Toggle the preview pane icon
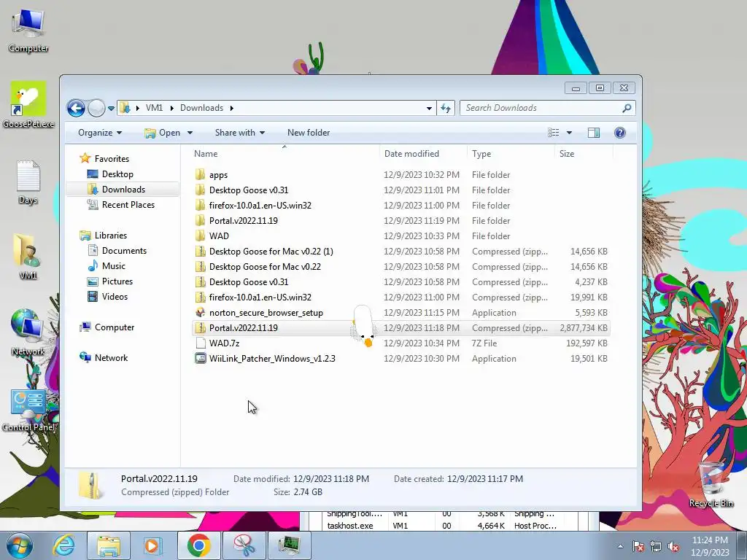747x560 pixels. pyautogui.click(x=594, y=133)
